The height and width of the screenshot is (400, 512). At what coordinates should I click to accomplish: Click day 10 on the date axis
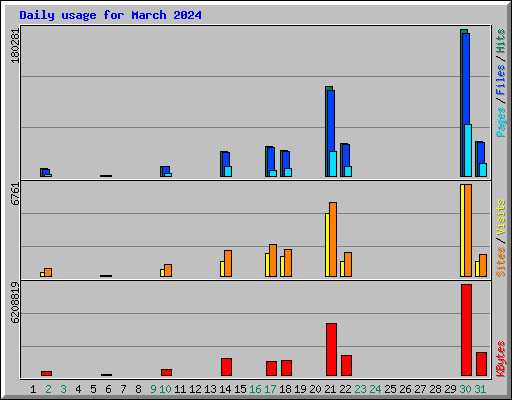click(165, 389)
